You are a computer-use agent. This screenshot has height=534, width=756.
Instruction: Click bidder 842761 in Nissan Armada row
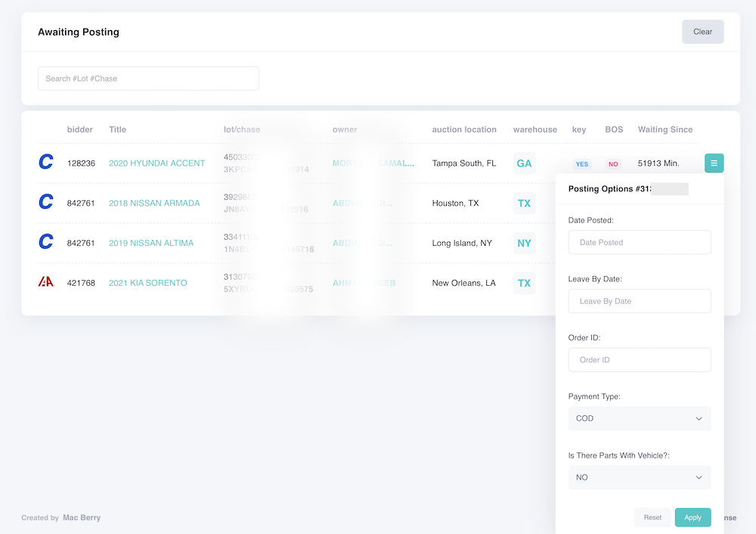(x=81, y=203)
